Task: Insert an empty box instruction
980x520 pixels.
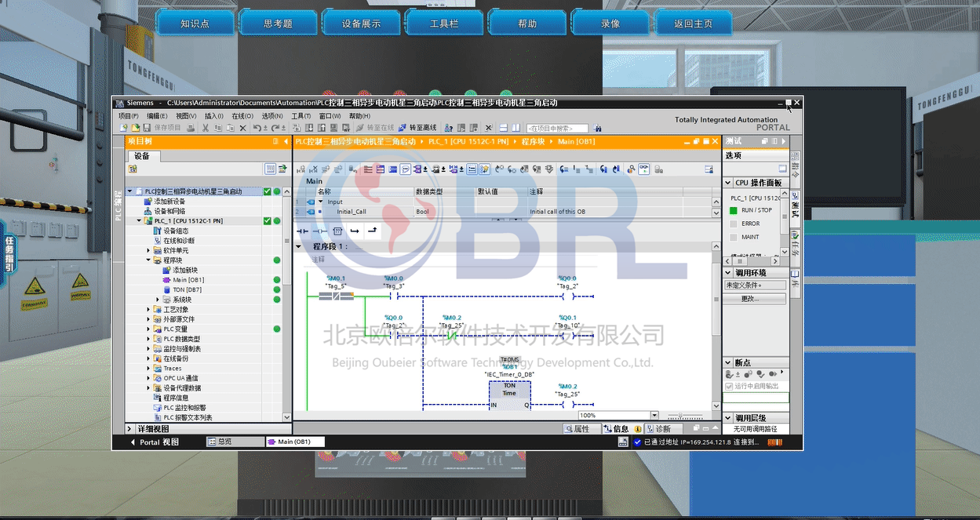Action: coord(337,231)
